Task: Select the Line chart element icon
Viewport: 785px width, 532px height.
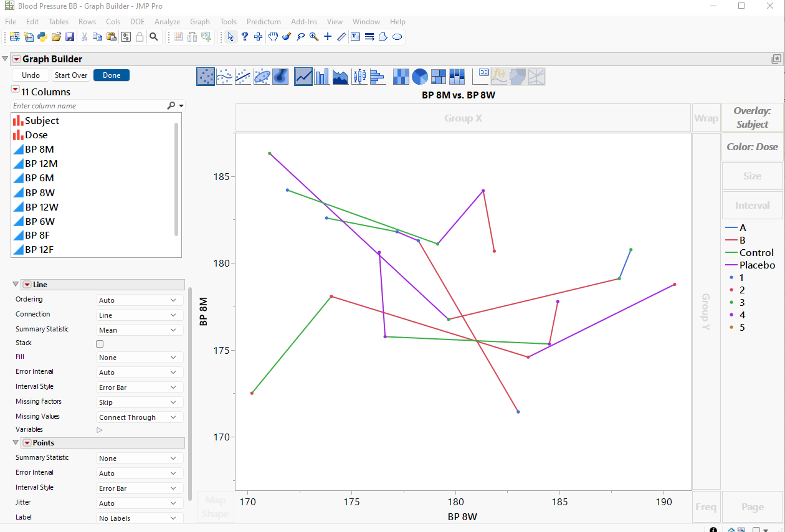Action: pos(303,77)
